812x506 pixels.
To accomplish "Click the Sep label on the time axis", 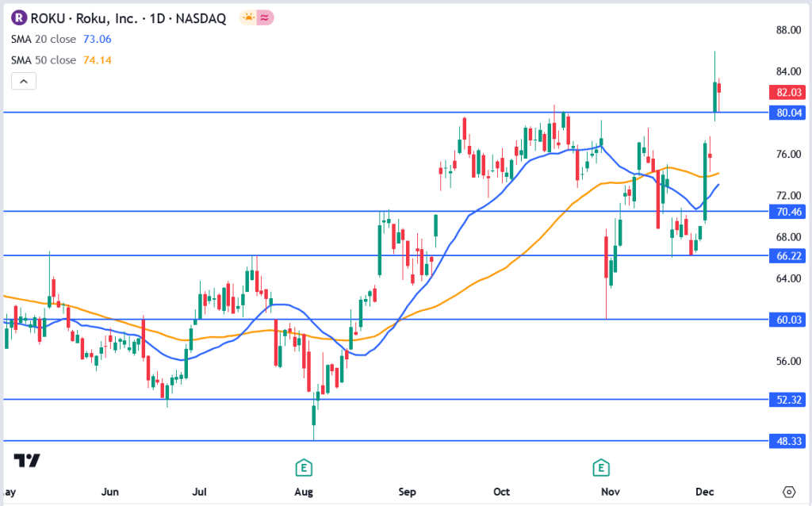I will pos(407,492).
